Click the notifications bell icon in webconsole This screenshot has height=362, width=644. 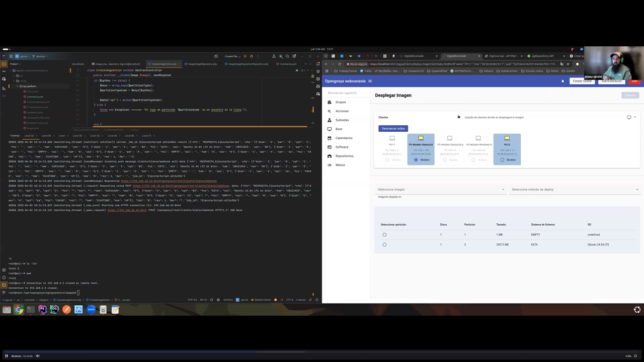(x=562, y=81)
